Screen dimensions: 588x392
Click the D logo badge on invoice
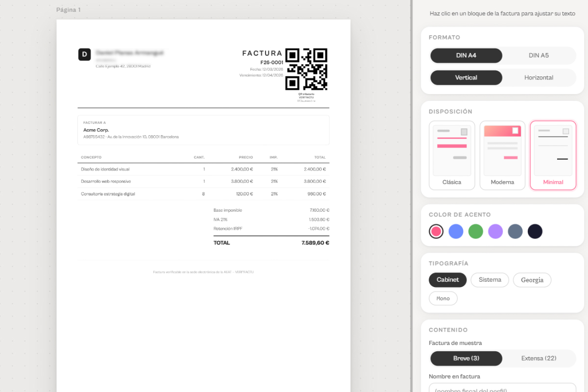[x=84, y=54]
